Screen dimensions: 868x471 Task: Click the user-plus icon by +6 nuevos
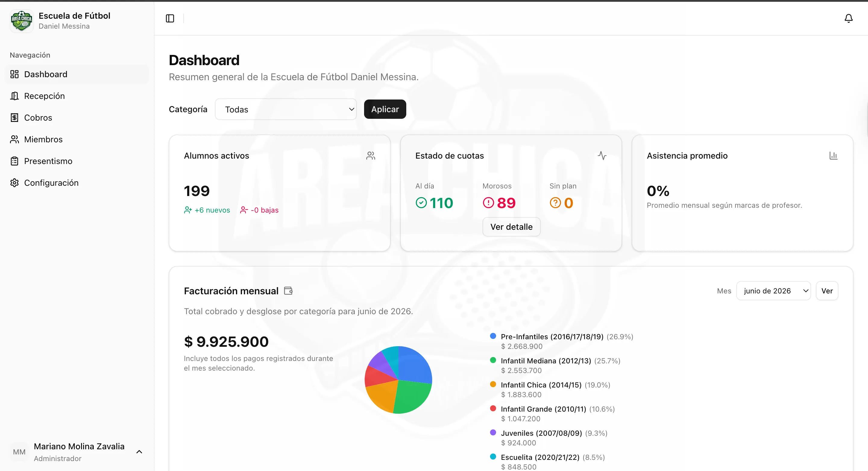[188, 210]
